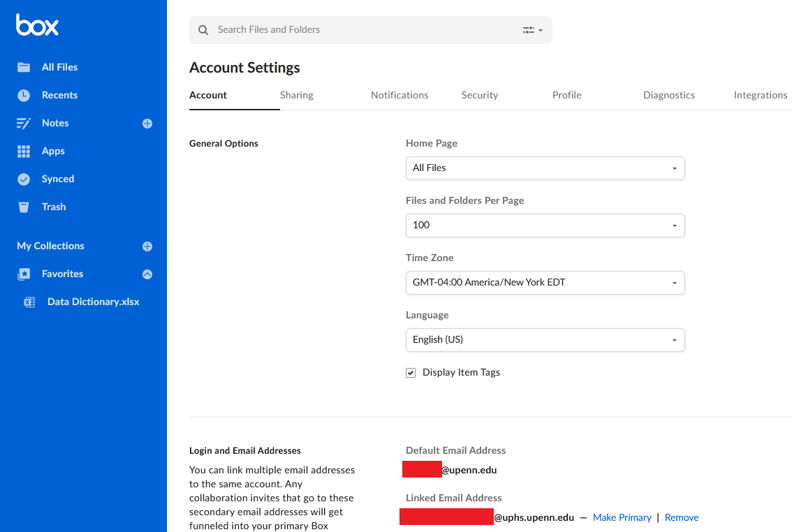The width and height of the screenshot is (792, 532).
Task: Collapse the Favorites collection
Action: pyautogui.click(x=147, y=274)
